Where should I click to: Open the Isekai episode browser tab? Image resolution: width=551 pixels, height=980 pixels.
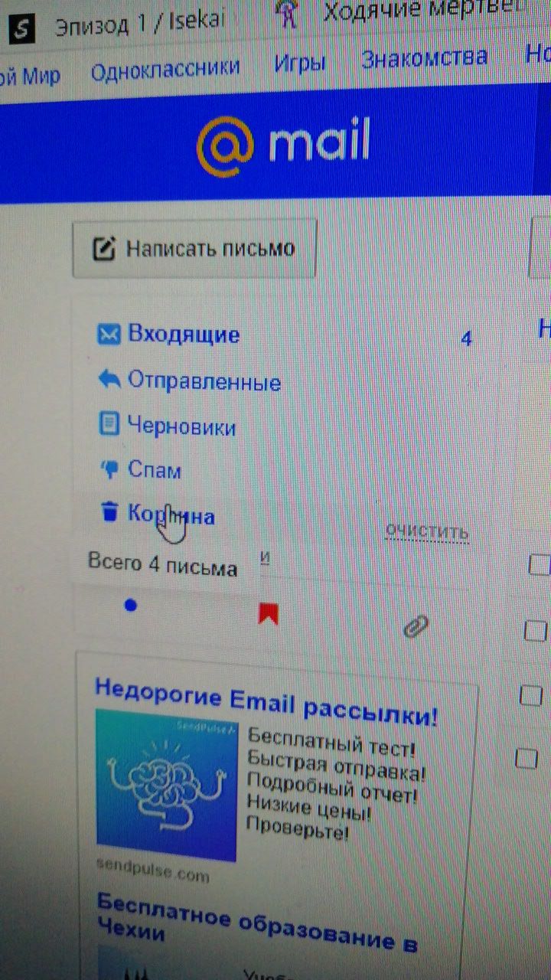139,24
